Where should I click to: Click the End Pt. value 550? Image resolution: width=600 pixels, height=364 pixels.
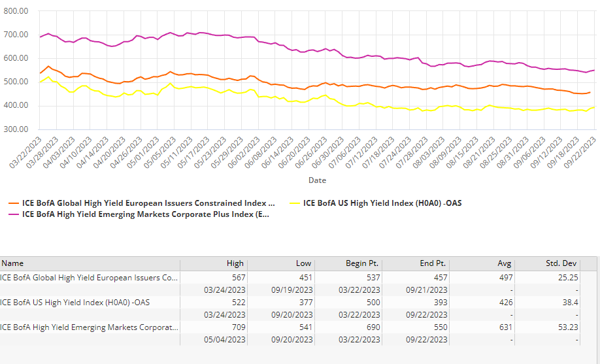[441, 327]
